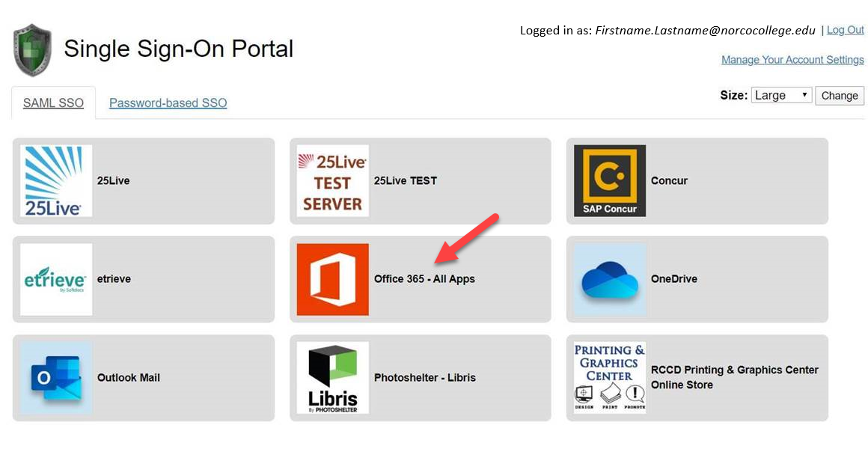
Task: Select the 25Live TEST label
Action: pyautogui.click(x=406, y=180)
